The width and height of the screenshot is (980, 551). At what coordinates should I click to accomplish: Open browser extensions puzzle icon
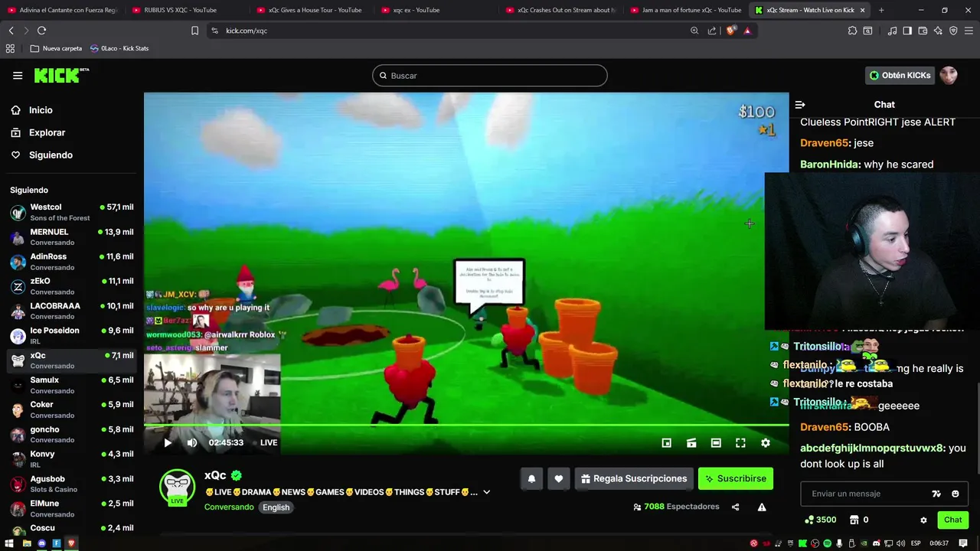point(852,31)
